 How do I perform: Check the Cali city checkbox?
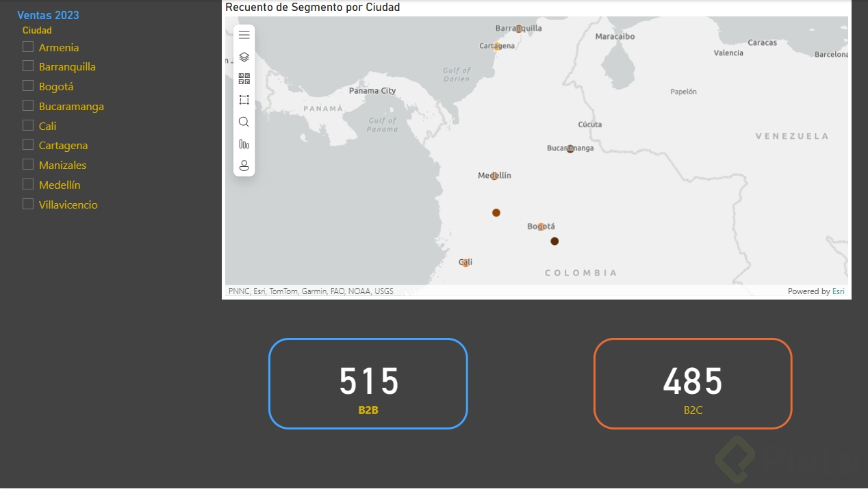coord(28,125)
